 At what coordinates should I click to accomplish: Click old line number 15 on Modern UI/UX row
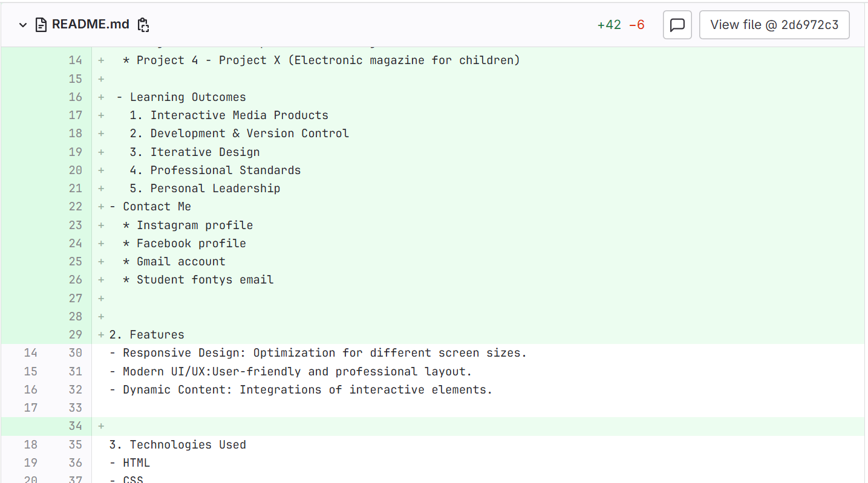click(x=30, y=371)
